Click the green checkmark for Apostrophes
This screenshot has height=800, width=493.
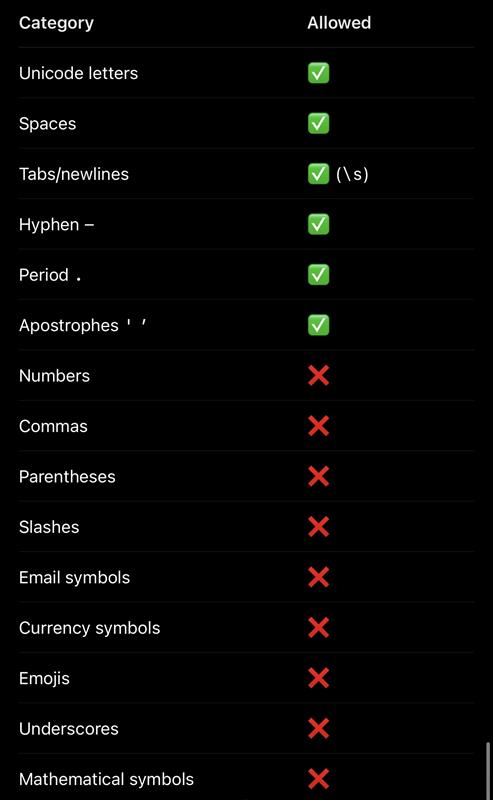[318, 326]
